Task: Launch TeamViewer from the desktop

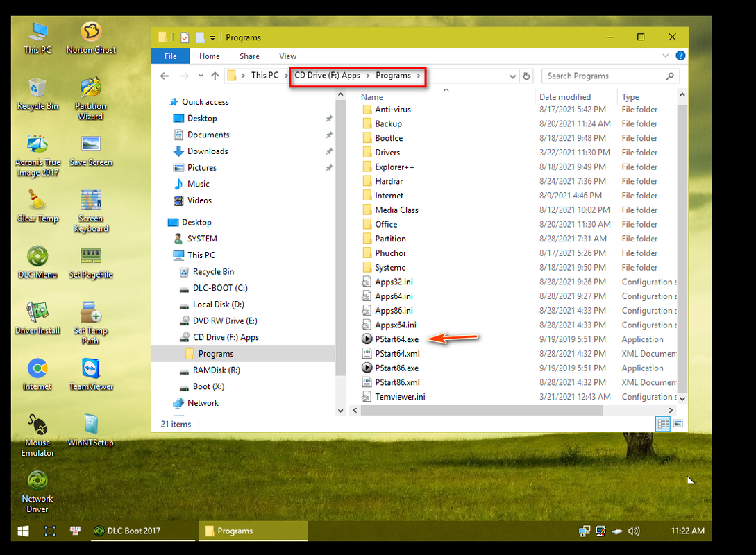Action: (x=91, y=375)
